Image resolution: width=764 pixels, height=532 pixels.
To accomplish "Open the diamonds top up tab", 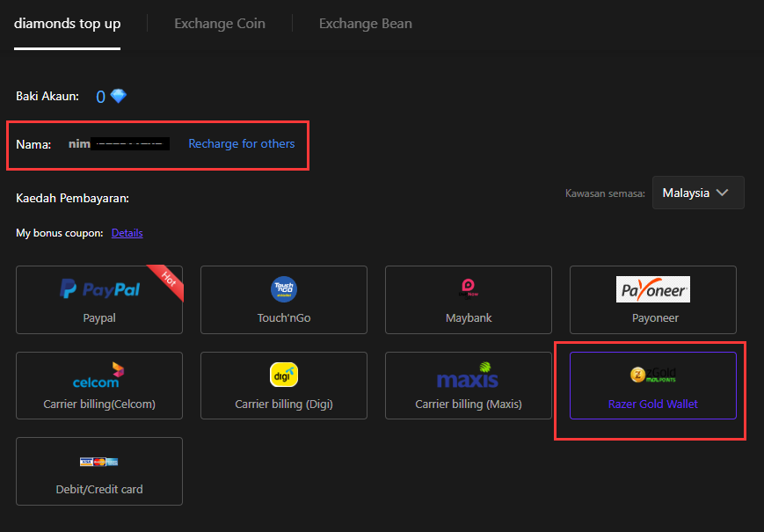I will click(x=67, y=24).
